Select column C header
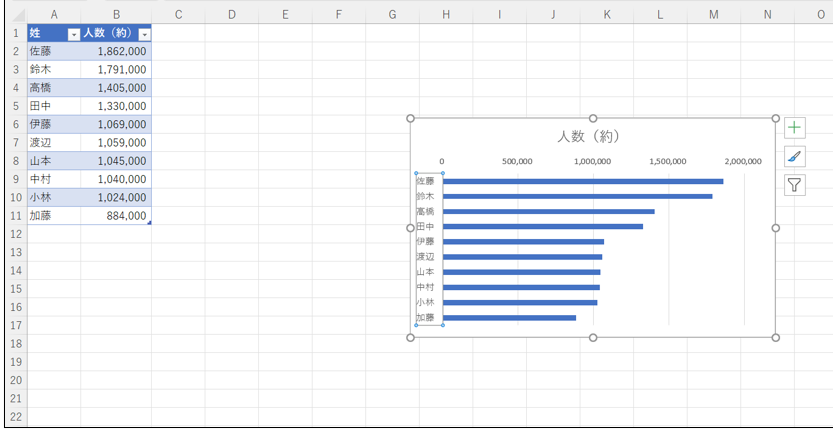This screenshot has height=430, width=833. coord(178,15)
